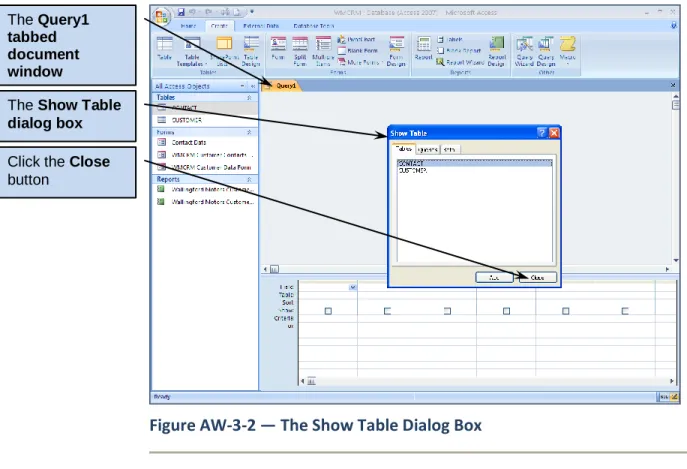The image size is (687, 469).
Task: Open the first Wallingford Motors report item
Action: pyautogui.click(x=205, y=189)
